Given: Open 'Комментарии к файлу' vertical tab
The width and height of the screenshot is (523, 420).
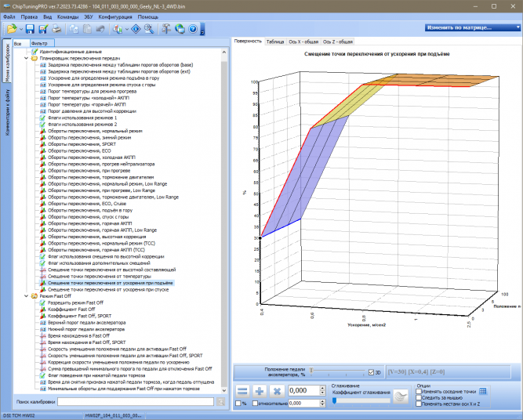Looking at the screenshot, I should point(7,112).
